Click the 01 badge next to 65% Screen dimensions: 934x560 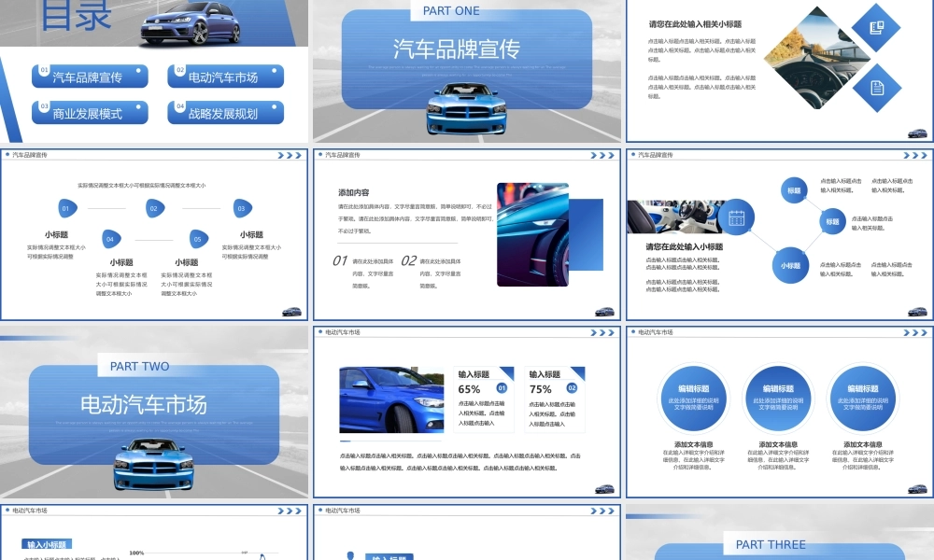click(x=502, y=388)
